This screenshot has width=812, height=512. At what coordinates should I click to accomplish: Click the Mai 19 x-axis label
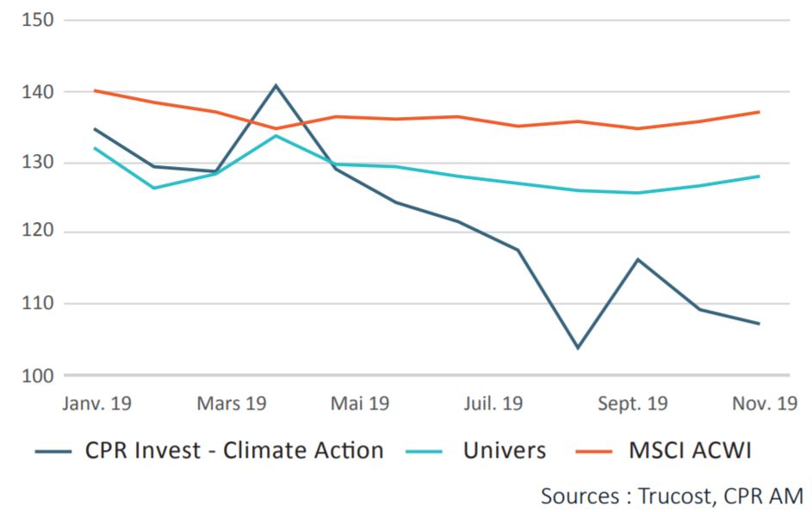[x=360, y=403]
